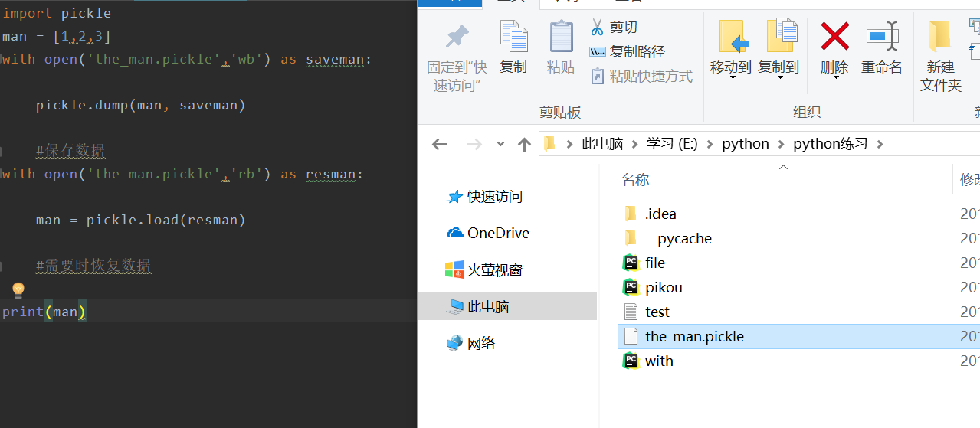
Task: Click the resman variable in with statement
Action: pos(330,174)
